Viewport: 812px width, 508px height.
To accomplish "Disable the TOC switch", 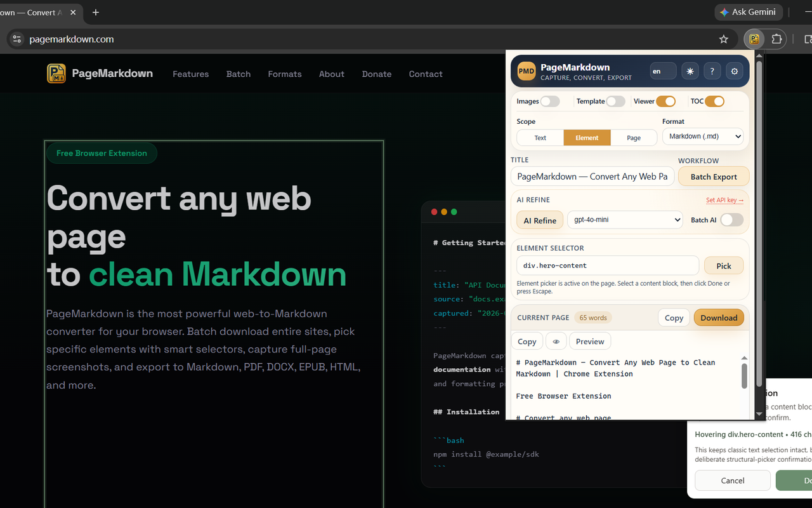I will tap(714, 101).
